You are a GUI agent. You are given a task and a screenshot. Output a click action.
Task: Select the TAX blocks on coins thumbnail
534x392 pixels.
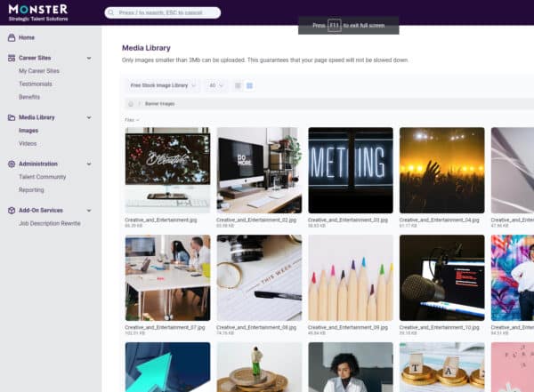[442, 367]
